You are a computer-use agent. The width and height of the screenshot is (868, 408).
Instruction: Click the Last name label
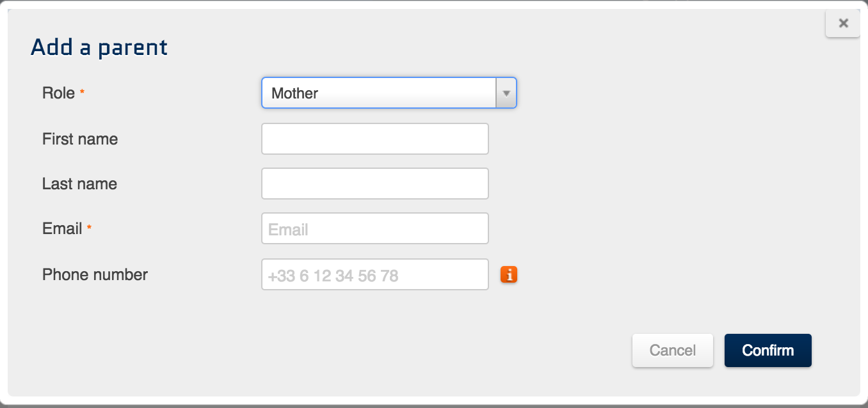coord(79,184)
